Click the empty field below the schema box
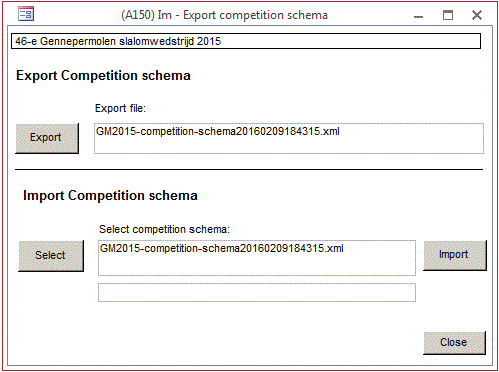 (x=257, y=292)
